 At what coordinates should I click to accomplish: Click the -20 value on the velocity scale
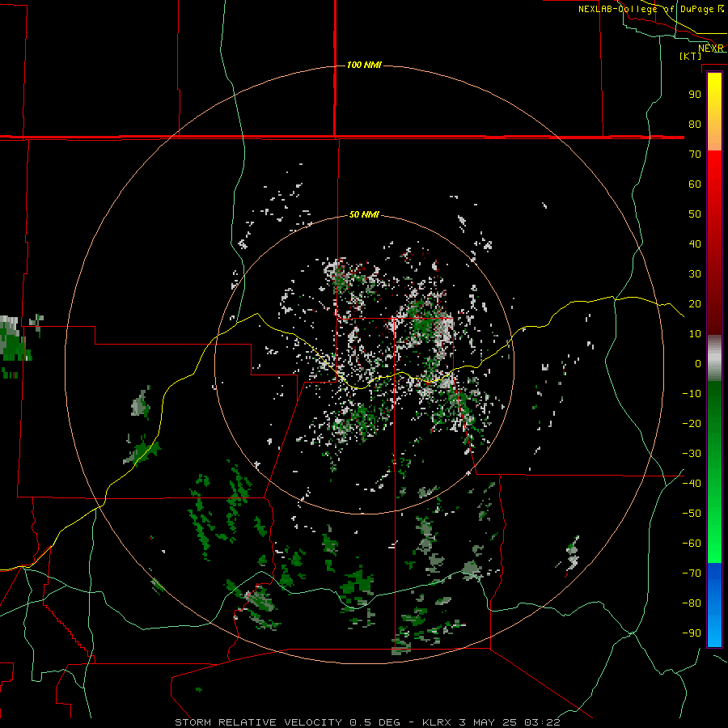[x=692, y=423]
